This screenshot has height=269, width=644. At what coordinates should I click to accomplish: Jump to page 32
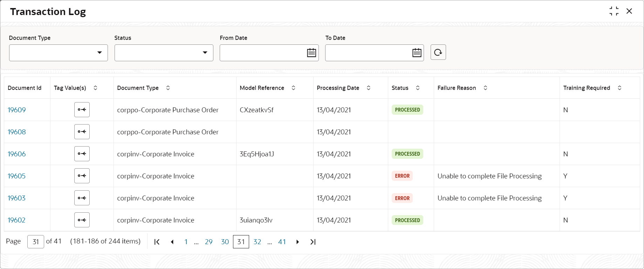(257, 242)
